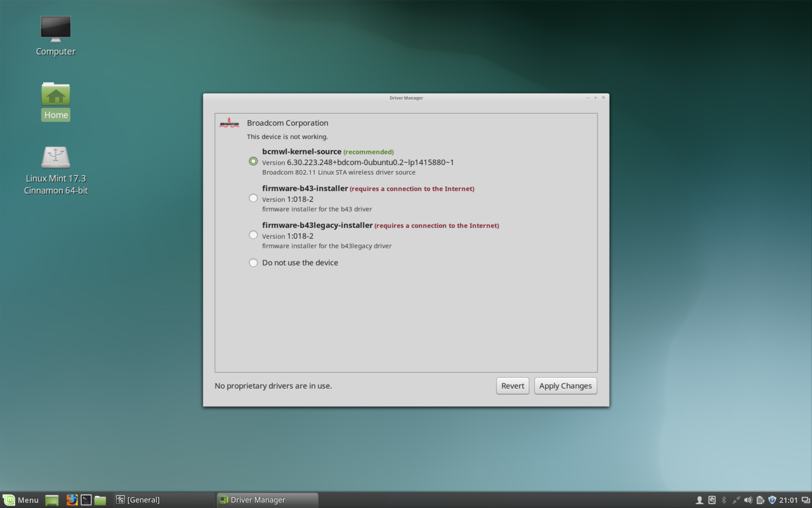Click 'No proprietary drivers are in use.' status
The width and height of the screenshot is (812, 508).
[x=273, y=385]
